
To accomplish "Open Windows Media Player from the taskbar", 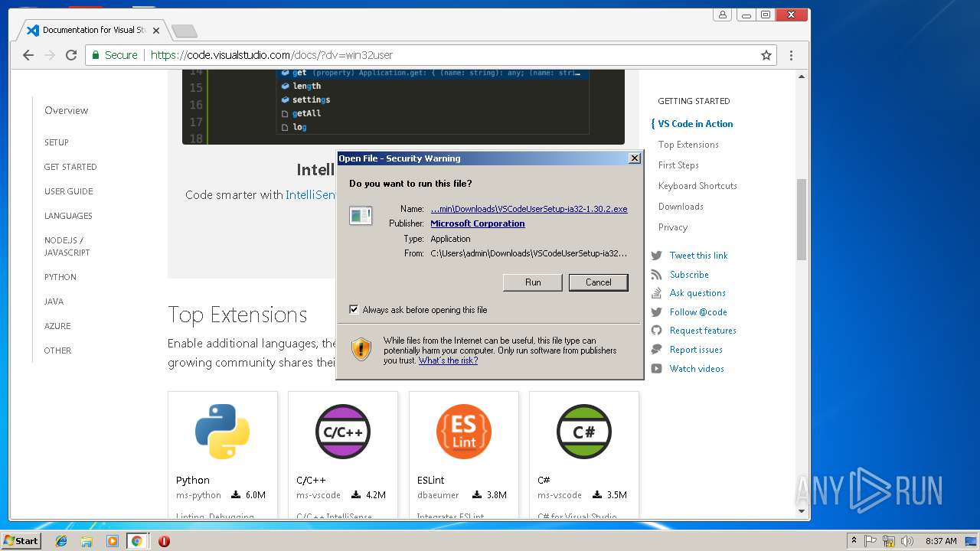I will [x=113, y=541].
